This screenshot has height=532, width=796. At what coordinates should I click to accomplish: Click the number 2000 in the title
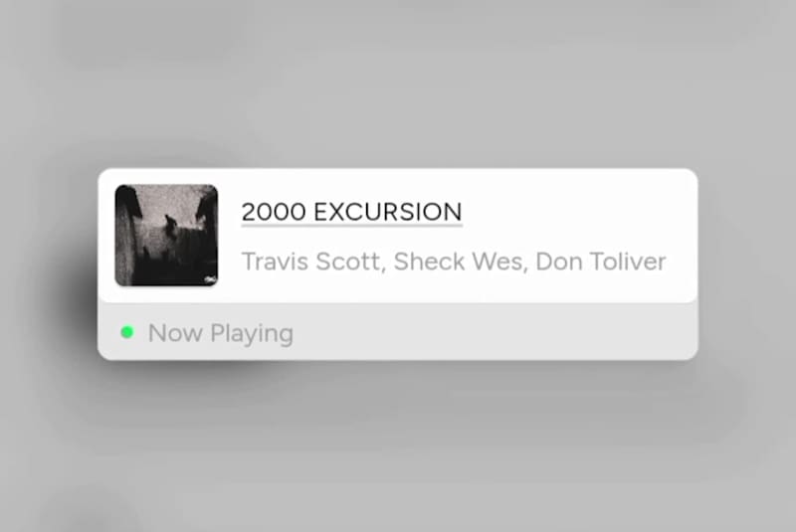pyautogui.click(x=274, y=212)
